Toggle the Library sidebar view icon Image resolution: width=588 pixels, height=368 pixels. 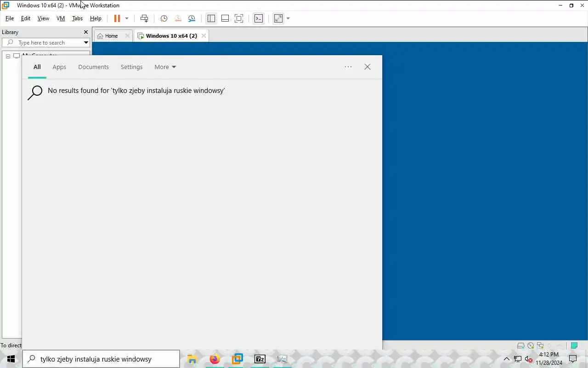coord(211,18)
